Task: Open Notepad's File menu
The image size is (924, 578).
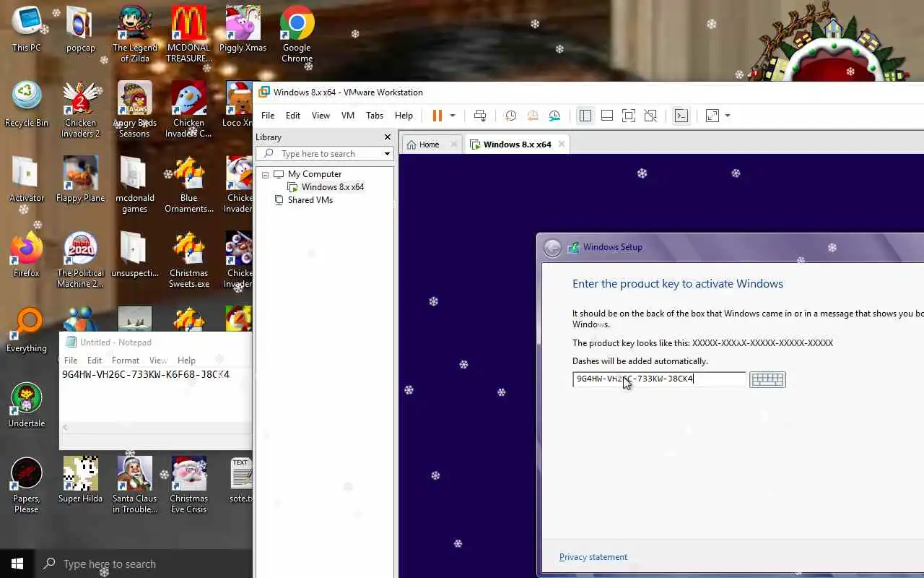Action: [71, 360]
